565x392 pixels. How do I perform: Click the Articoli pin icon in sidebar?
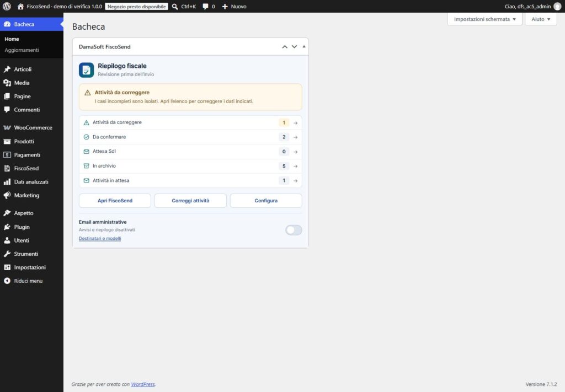click(7, 69)
